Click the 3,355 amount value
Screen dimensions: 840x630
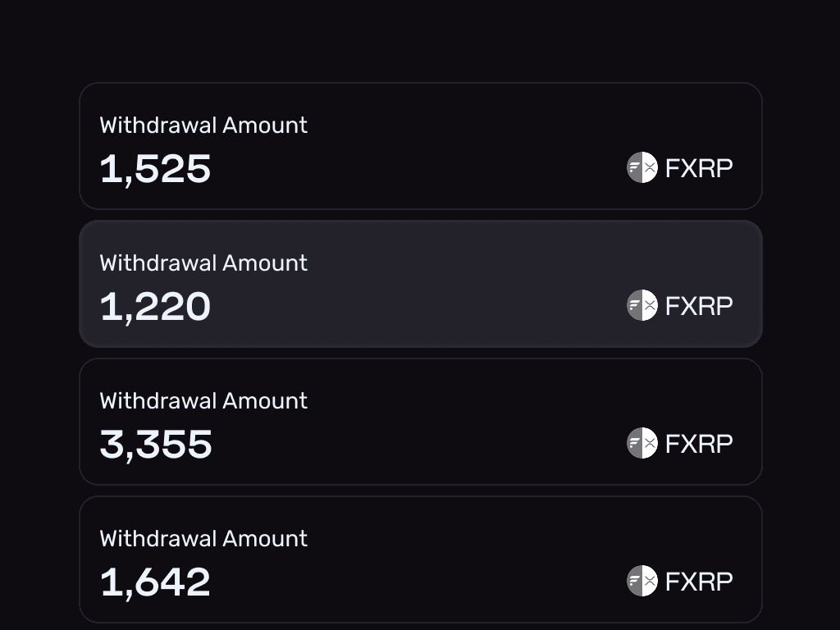click(156, 445)
